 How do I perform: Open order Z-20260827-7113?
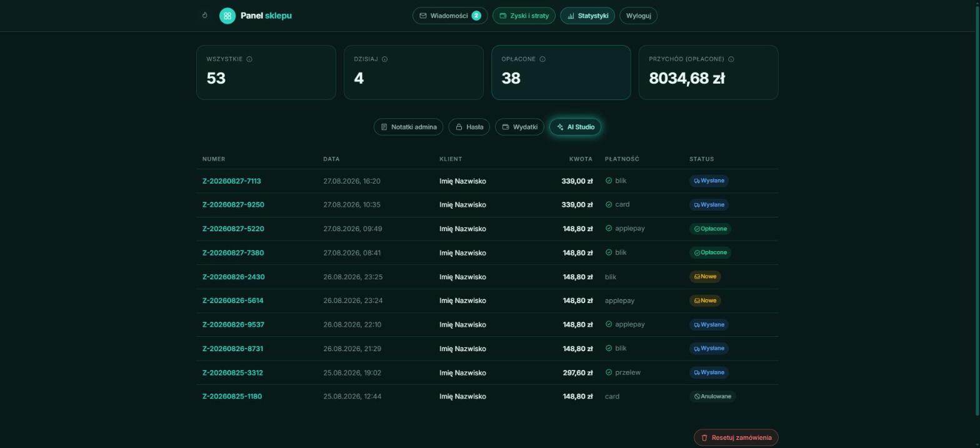[x=231, y=181]
